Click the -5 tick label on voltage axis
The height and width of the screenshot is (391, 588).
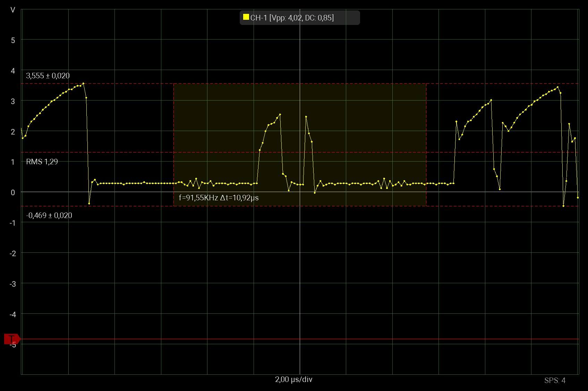pyautogui.click(x=13, y=345)
